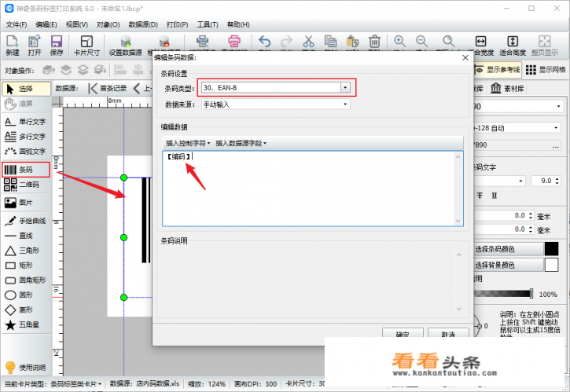Click the zoom out magnifier icon
570x392 pixels.
pos(421,42)
